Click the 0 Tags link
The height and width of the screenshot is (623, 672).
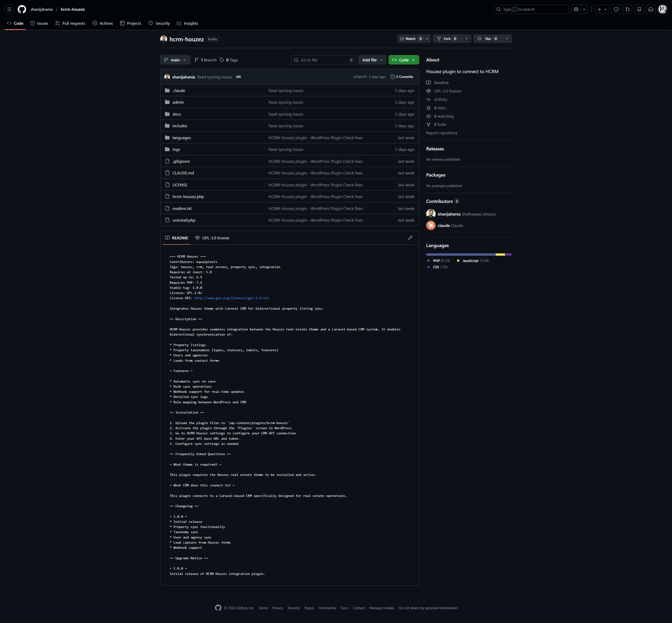tap(229, 60)
